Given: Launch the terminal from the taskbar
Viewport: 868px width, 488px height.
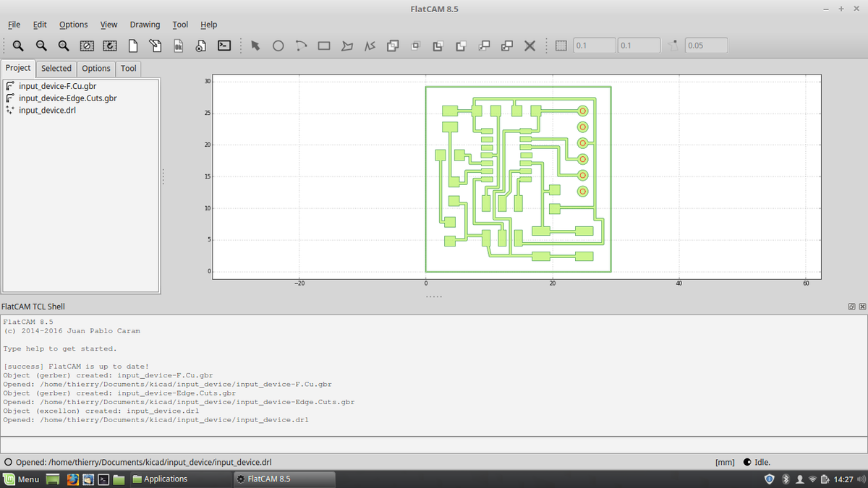Looking at the screenshot, I should pyautogui.click(x=103, y=479).
